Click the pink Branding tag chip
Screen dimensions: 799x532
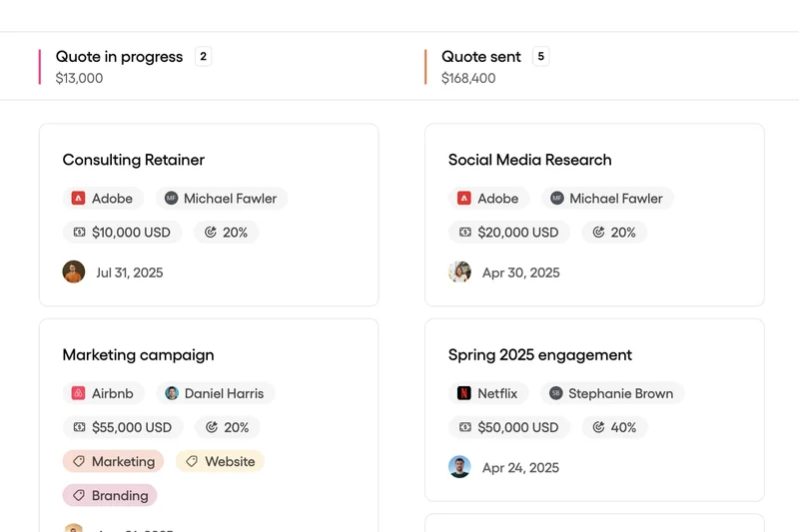point(110,496)
